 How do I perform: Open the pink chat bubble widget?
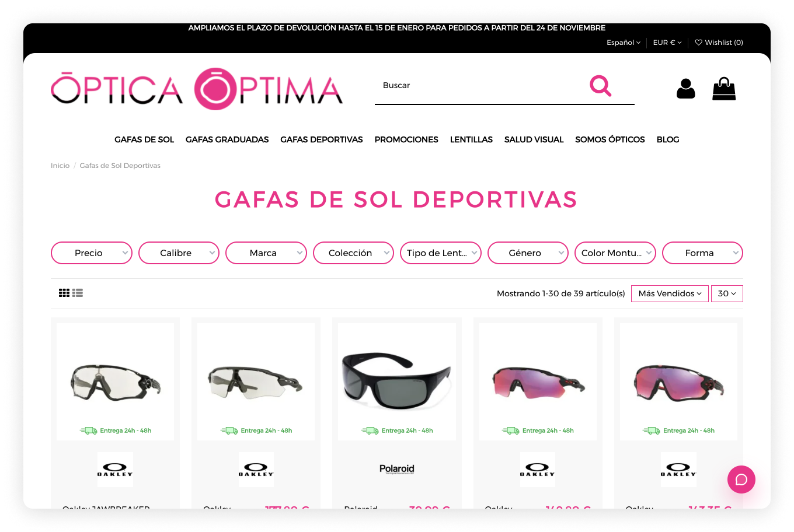[x=741, y=480]
